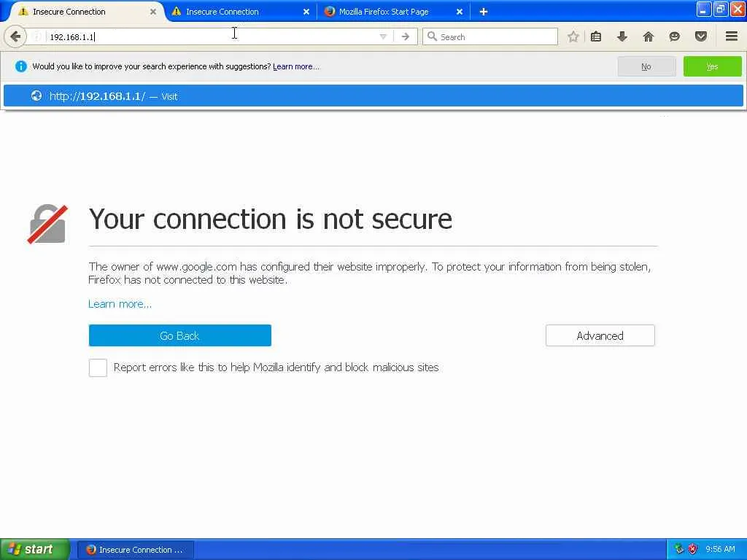Decline search suggestions with No button

pos(646,66)
